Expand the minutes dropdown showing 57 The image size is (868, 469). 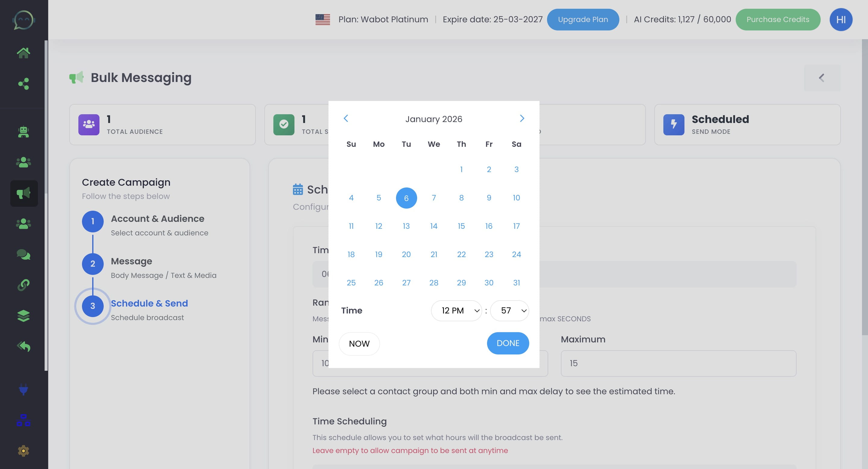[509, 311]
